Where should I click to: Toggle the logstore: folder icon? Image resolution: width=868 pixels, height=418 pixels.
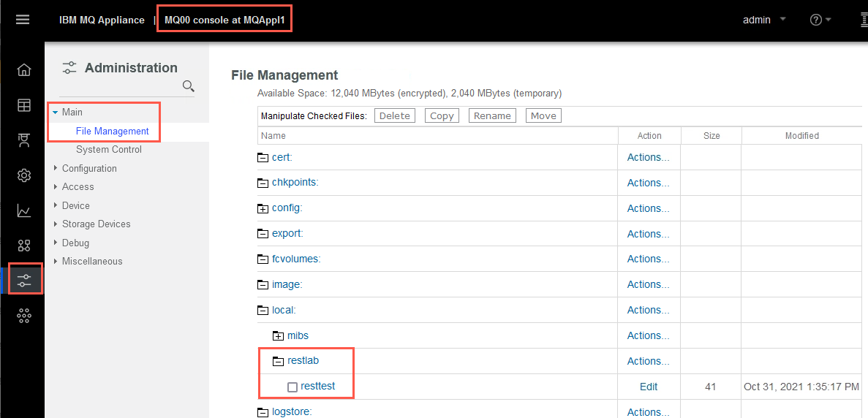[263, 412]
